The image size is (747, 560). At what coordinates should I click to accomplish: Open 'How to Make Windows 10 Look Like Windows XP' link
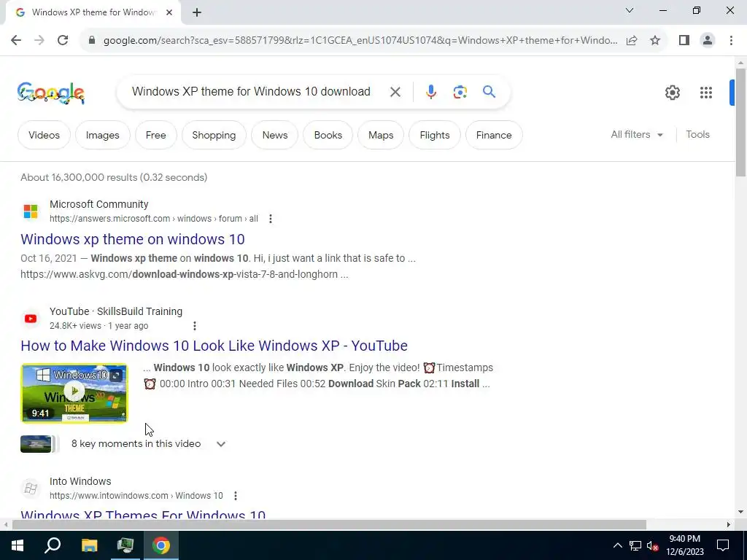pyautogui.click(x=214, y=346)
